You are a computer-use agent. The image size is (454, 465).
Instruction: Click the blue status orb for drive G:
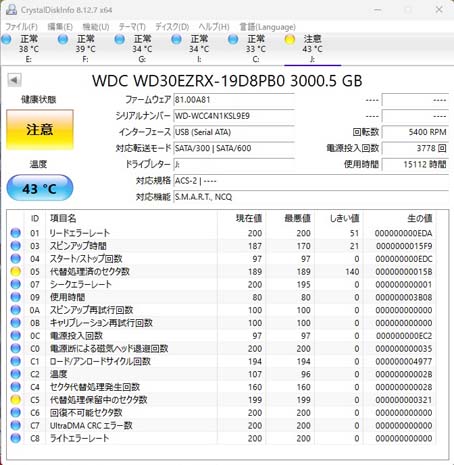(x=120, y=39)
